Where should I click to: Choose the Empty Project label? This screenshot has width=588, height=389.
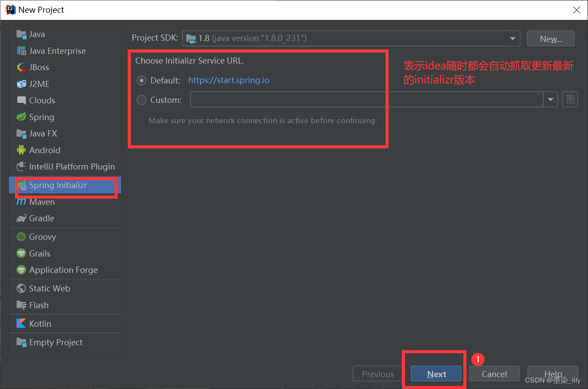click(56, 342)
